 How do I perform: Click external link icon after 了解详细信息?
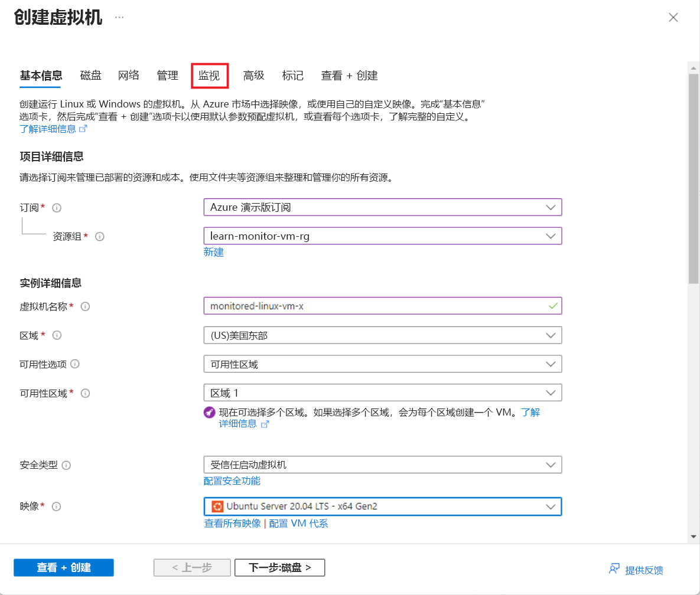click(x=83, y=129)
